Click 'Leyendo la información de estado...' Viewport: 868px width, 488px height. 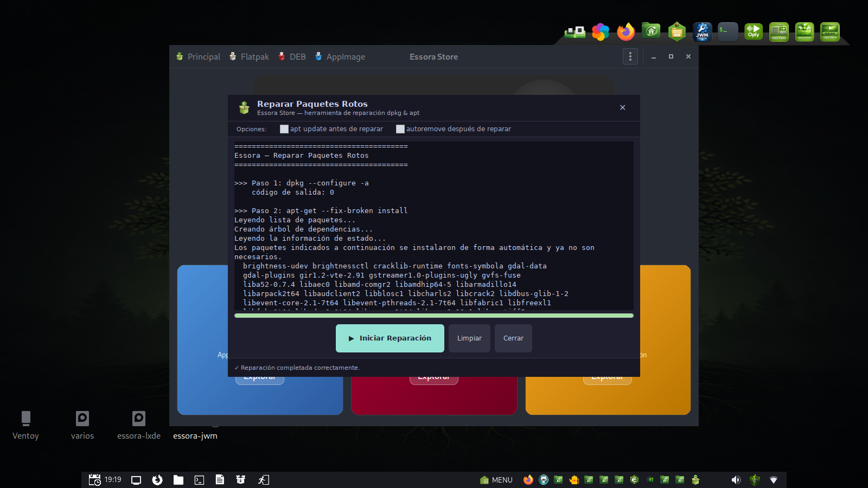(x=310, y=239)
